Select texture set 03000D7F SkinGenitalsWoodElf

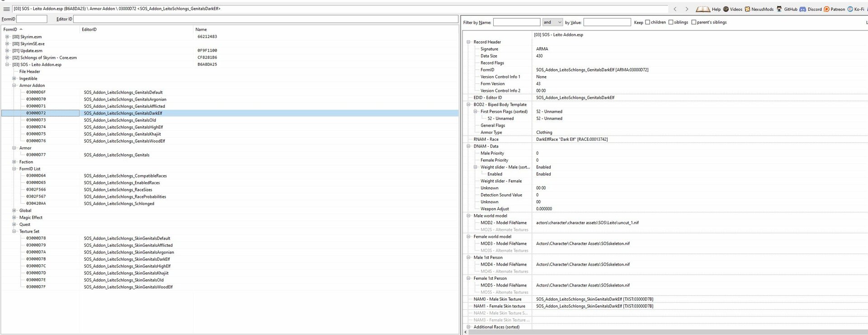pos(230,287)
